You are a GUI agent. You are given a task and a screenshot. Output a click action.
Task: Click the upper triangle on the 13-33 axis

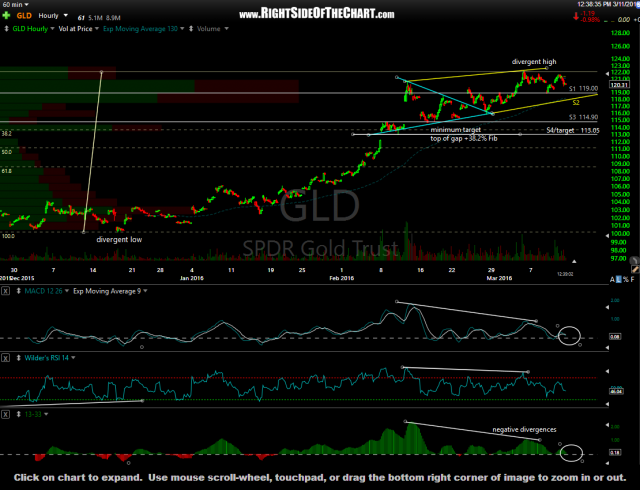607,424
